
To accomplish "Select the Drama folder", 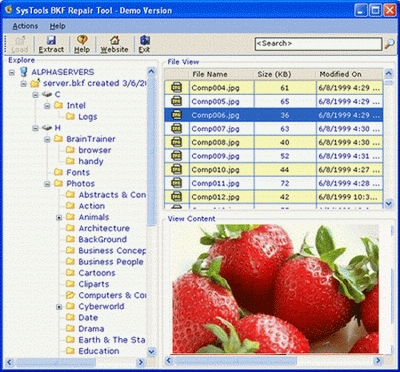I will click(91, 329).
